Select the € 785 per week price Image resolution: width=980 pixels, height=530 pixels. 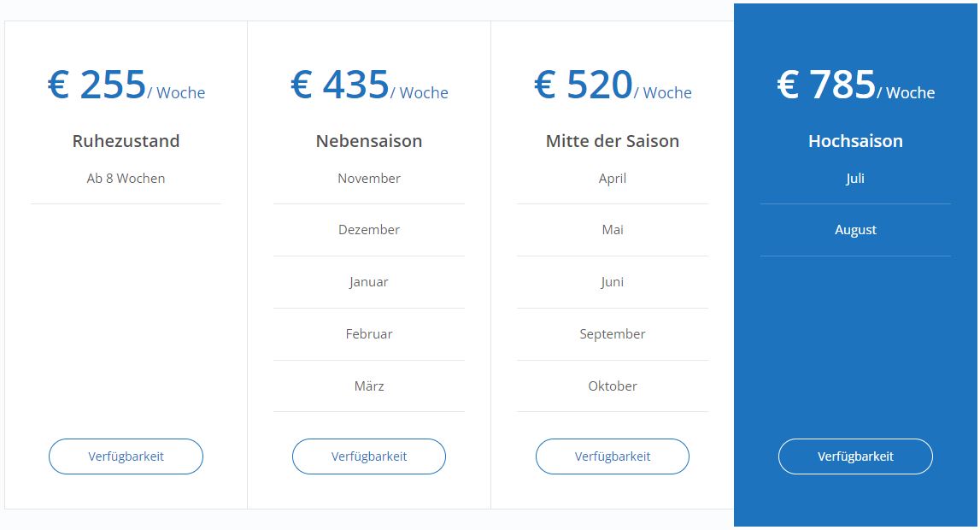pyautogui.click(x=855, y=85)
